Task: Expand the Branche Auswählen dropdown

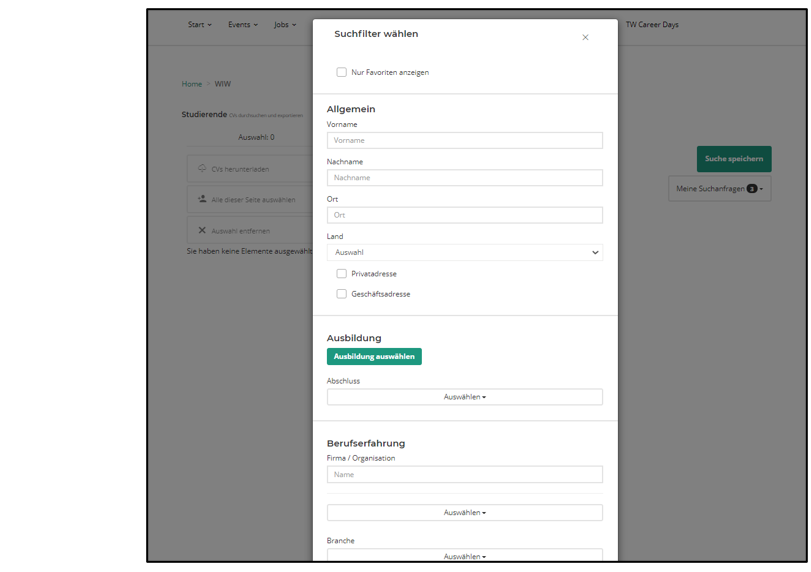Action: point(464,555)
